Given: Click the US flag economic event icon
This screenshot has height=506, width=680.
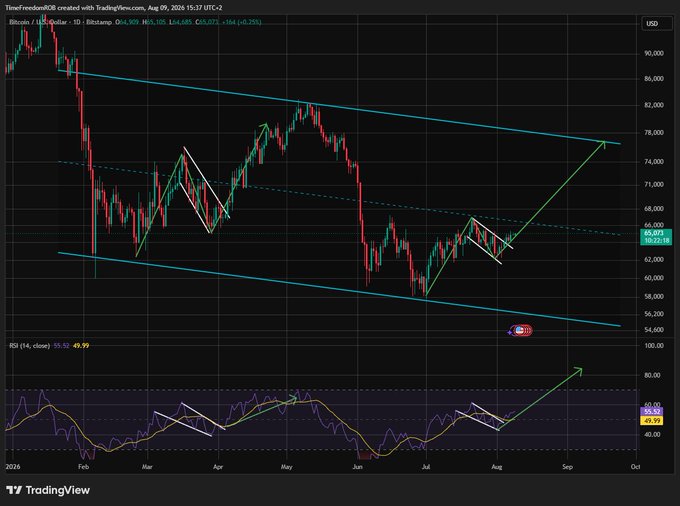Looking at the screenshot, I should tap(520, 331).
